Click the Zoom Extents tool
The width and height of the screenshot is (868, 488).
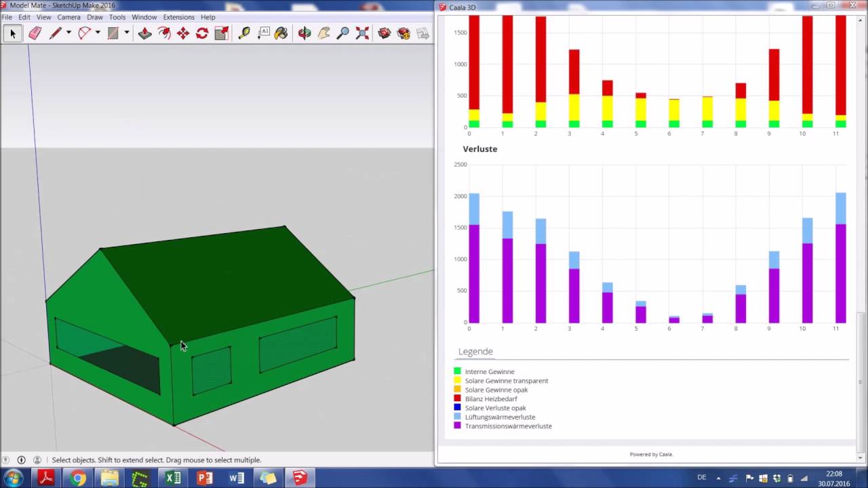pyautogui.click(x=362, y=33)
